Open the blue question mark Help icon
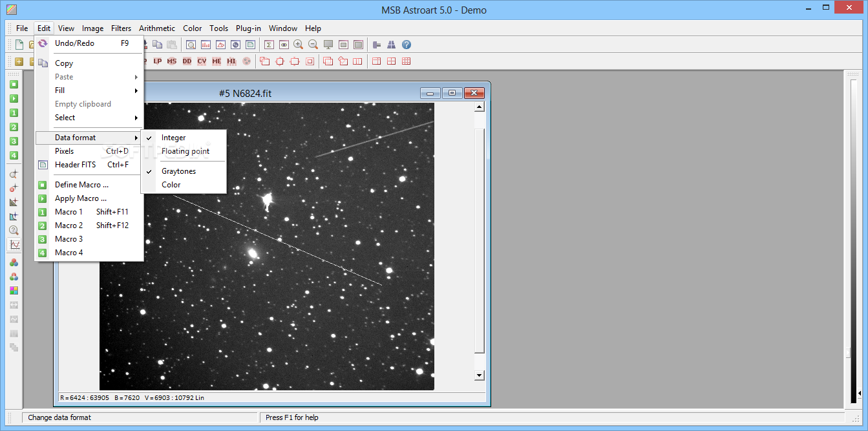Image resolution: width=868 pixels, height=431 pixels. coord(407,45)
